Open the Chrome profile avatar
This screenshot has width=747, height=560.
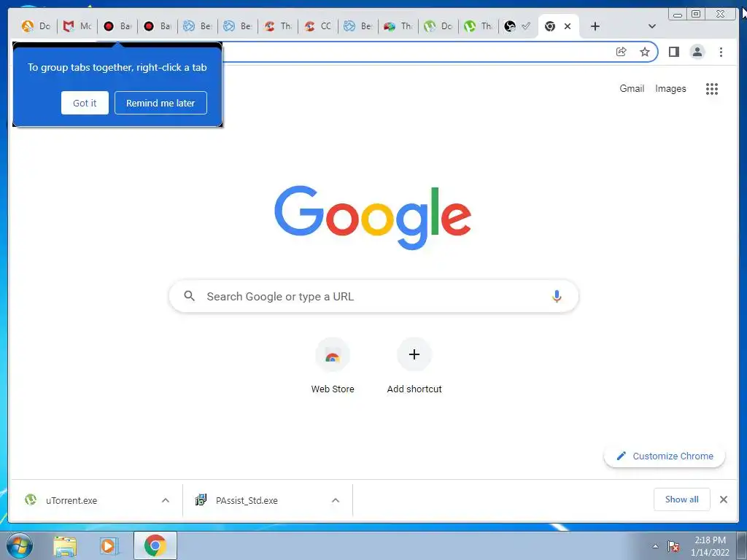pyautogui.click(x=697, y=52)
